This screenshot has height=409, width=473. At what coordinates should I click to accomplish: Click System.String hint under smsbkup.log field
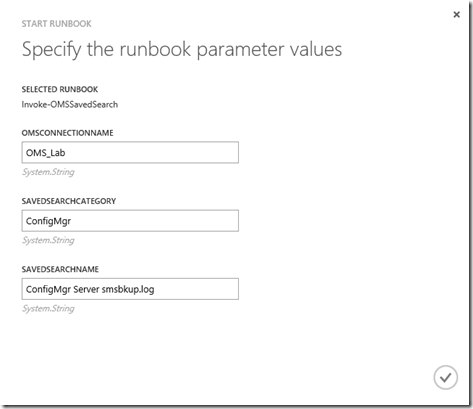[x=48, y=309]
